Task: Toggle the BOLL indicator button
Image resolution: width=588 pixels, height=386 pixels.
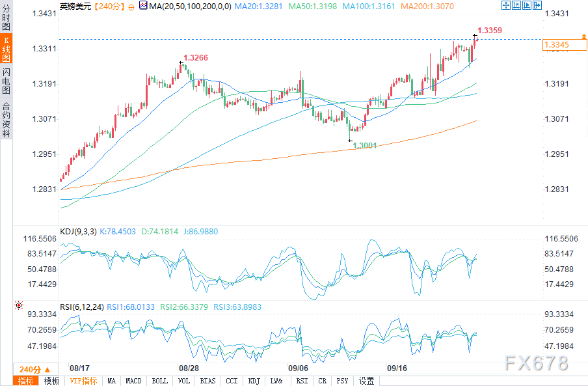Action: coord(159,381)
